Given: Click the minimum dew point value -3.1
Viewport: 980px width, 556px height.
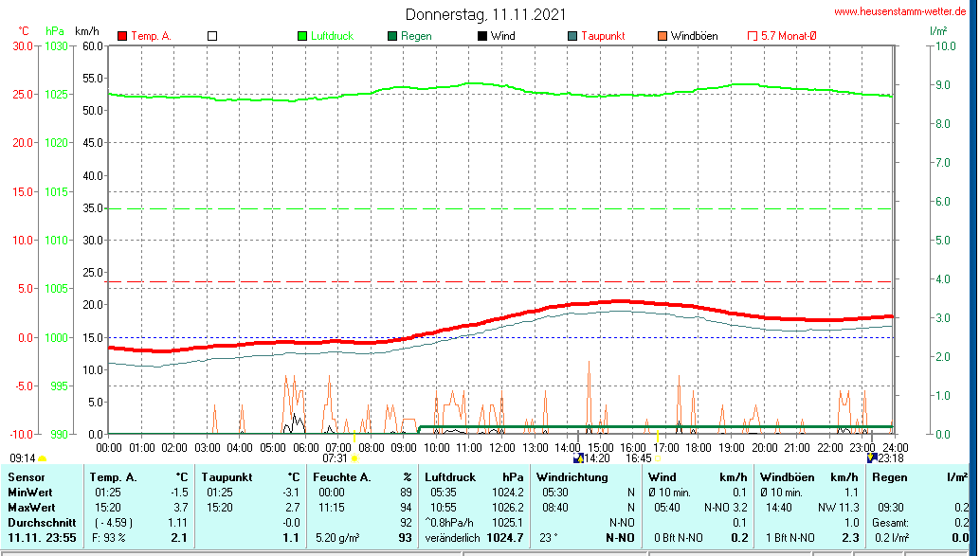Looking at the screenshot, I should click(291, 493).
